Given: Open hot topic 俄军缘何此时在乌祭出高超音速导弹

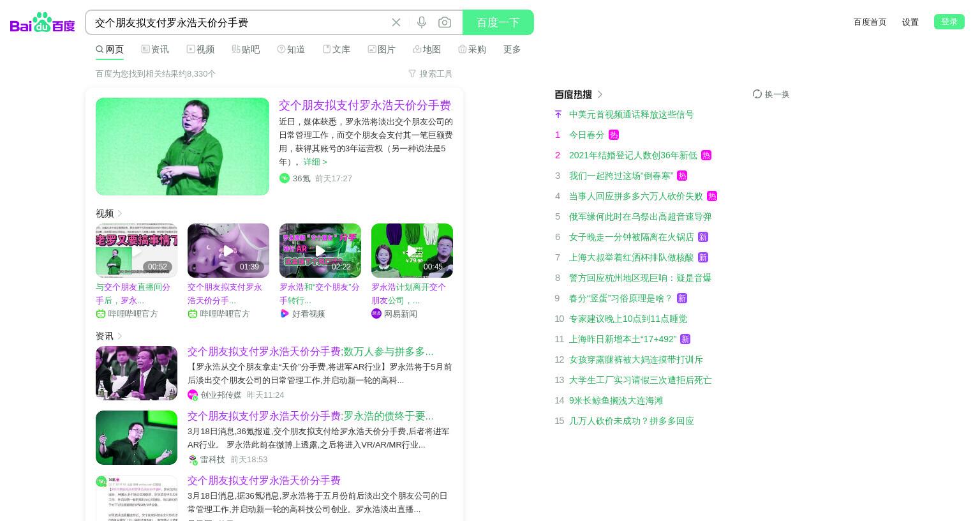Looking at the screenshot, I should pyautogui.click(x=641, y=216).
